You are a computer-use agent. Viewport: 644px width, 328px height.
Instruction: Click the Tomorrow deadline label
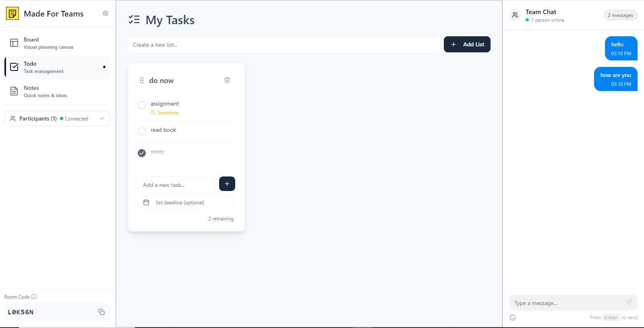(x=165, y=113)
